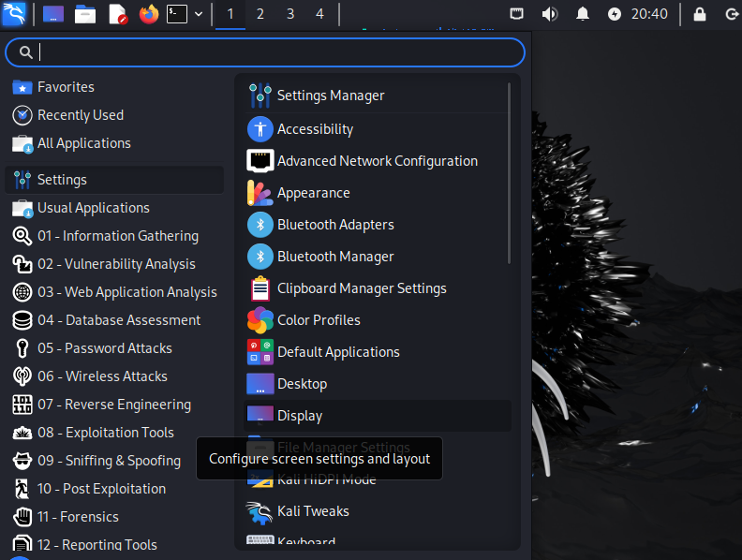The height and width of the screenshot is (560, 742).
Task: Open 11 - Forensics category
Action: click(113, 517)
